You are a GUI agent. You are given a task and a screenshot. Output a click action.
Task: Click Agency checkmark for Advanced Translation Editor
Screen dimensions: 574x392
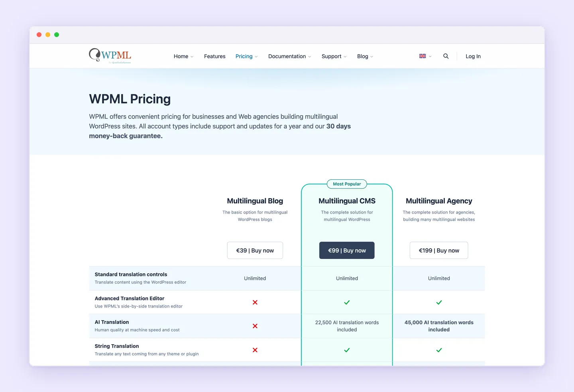click(x=439, y=302)
